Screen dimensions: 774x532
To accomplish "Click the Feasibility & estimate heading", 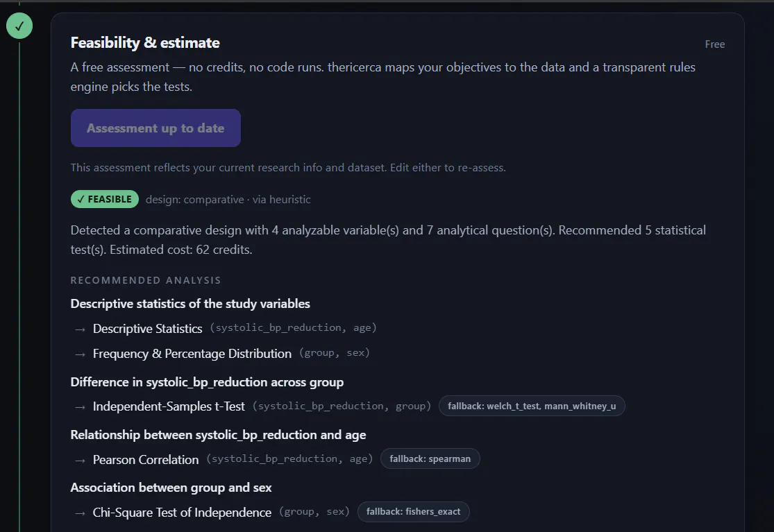I will (x=145, y=43).
